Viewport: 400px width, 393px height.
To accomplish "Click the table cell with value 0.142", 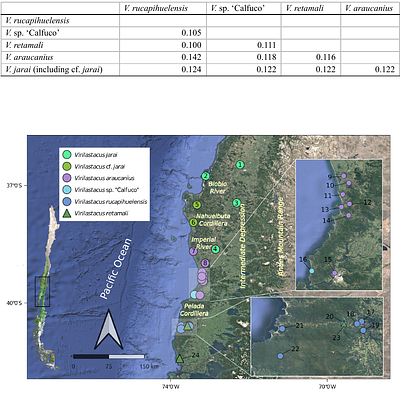I will (191, 57).
